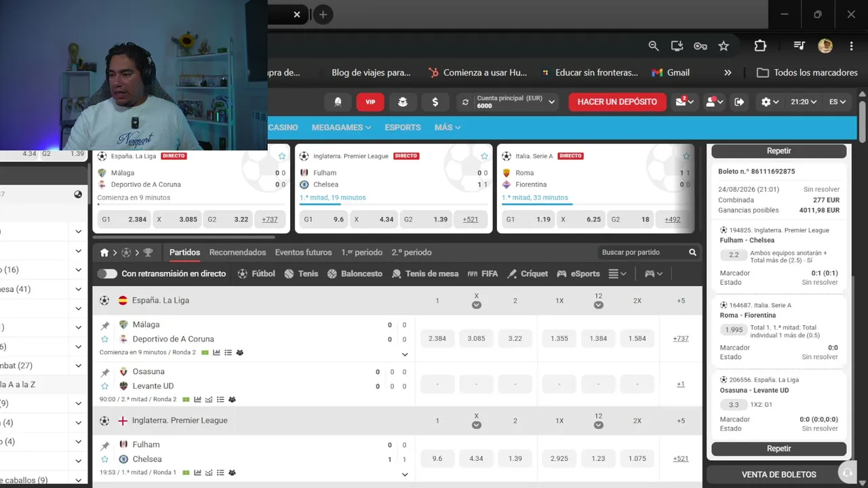868x488 pixels.
Task: Refresh the main account balance
Action: tap(465, 102)
